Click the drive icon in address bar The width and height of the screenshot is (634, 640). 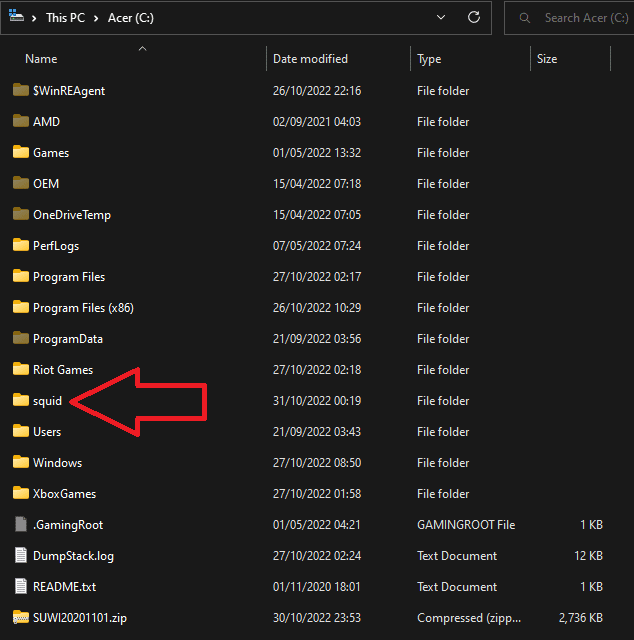pyautogui.click(x=16, y=17)
